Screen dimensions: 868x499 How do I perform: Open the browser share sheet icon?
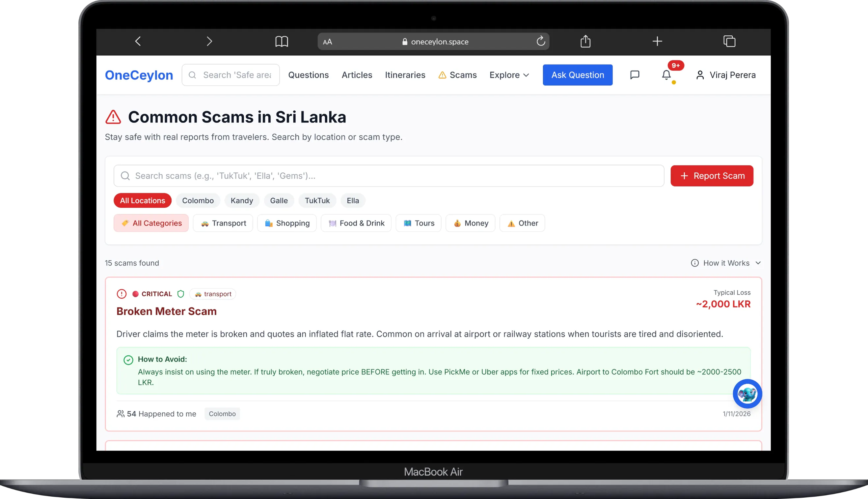585,41
